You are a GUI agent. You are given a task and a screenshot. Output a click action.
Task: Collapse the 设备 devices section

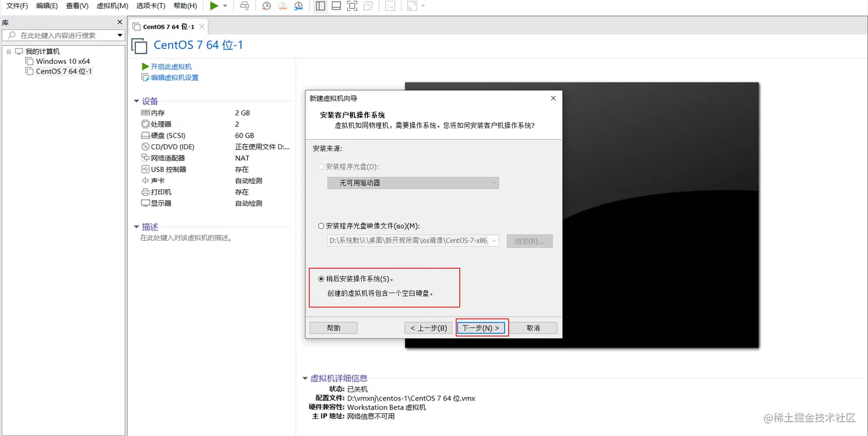click(136, 101)
